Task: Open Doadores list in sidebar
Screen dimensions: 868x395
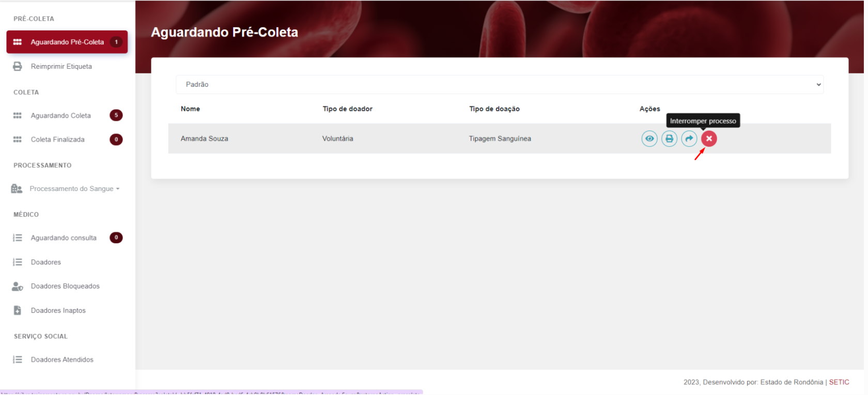Action: click(x=46, y=262)
